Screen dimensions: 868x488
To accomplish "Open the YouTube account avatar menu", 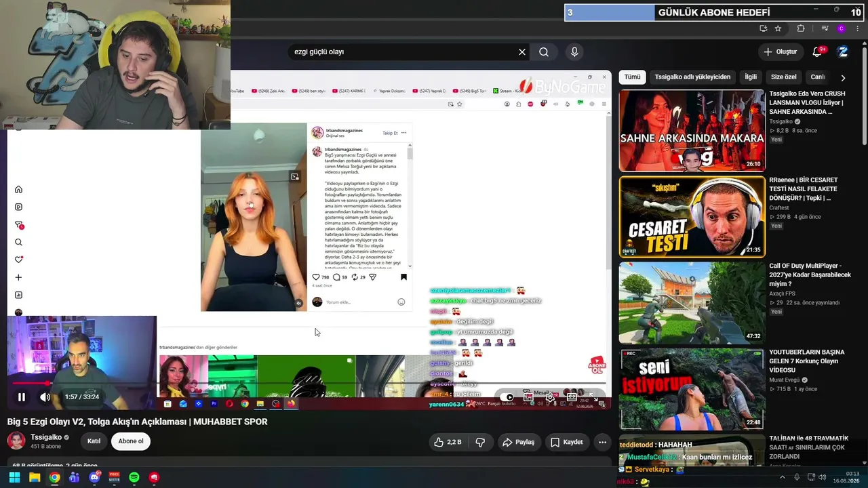I will click(x=843, y=52).
